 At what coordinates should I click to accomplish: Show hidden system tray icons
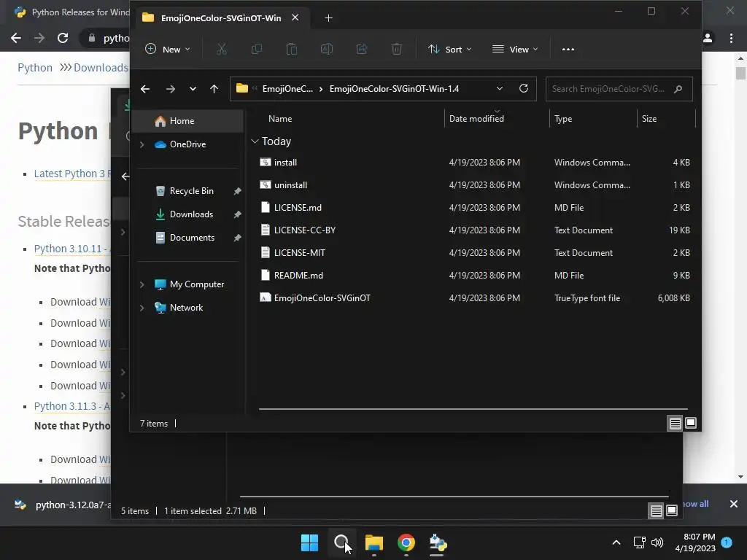pos(616,542)
